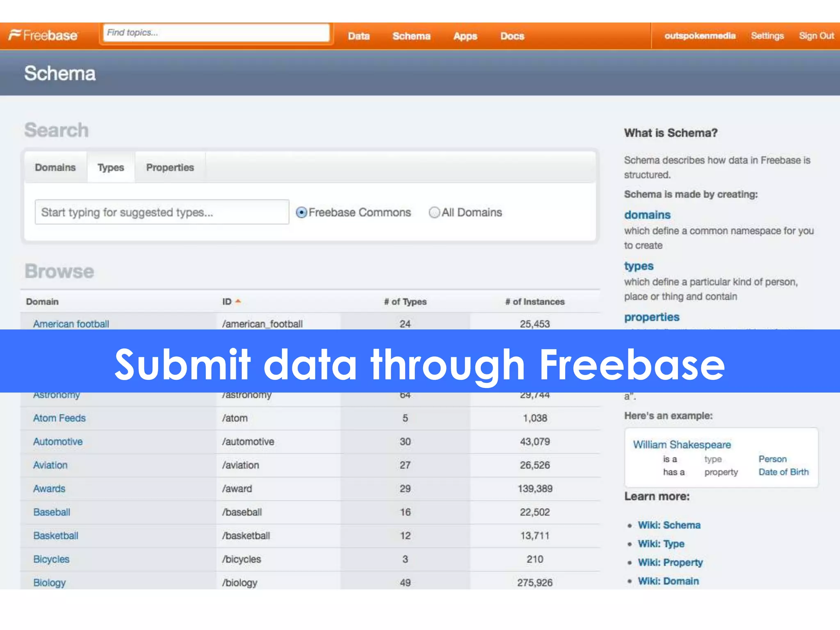Click the Person type link

tap(772, 459)
